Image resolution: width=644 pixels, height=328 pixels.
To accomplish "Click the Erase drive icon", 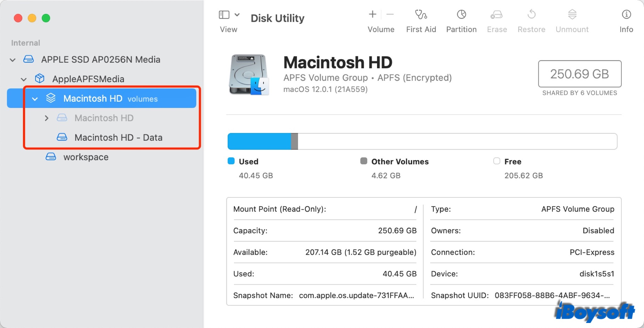I will (497, 15).
